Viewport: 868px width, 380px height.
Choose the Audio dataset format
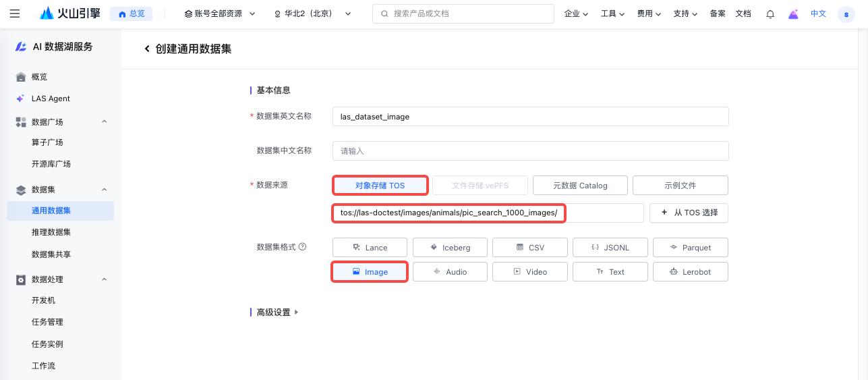450,271
